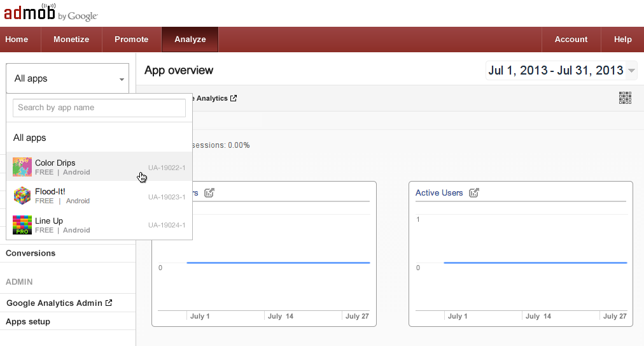Click the App overview heading
The width and height of the screenshot is (644, 346).
[179, 70]
